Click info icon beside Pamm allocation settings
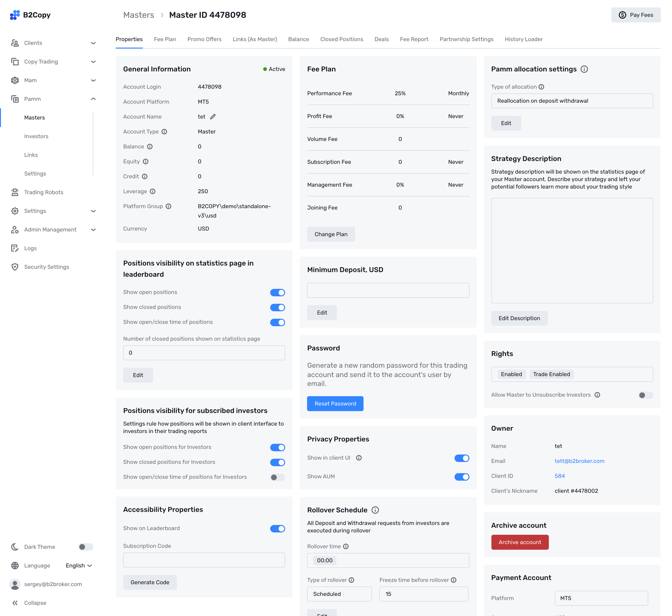 (584, 69)
